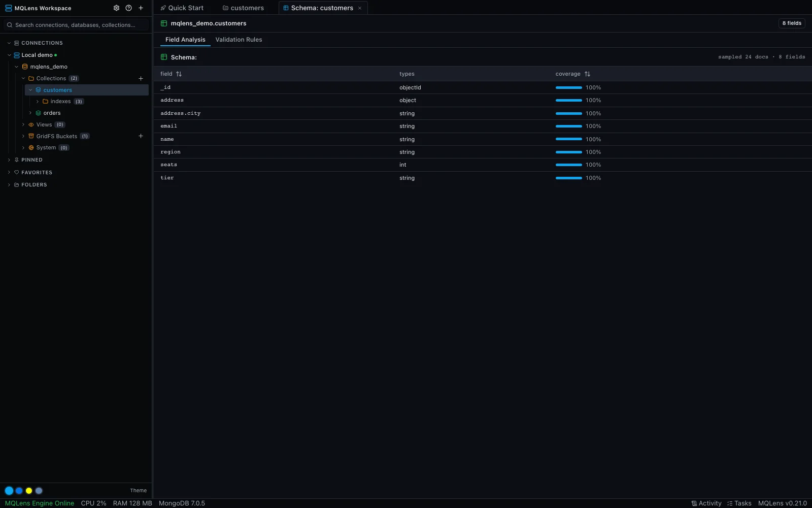Choose the gray-blue theme swatch
The image size is (812, 508).
(x=39, y=491)
